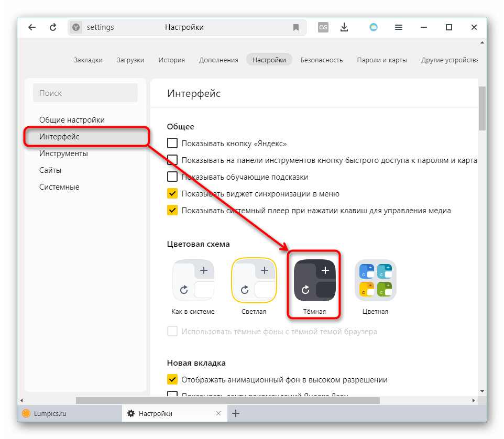
Task: Open the browser hamburger menu
Action: [399, 27]
